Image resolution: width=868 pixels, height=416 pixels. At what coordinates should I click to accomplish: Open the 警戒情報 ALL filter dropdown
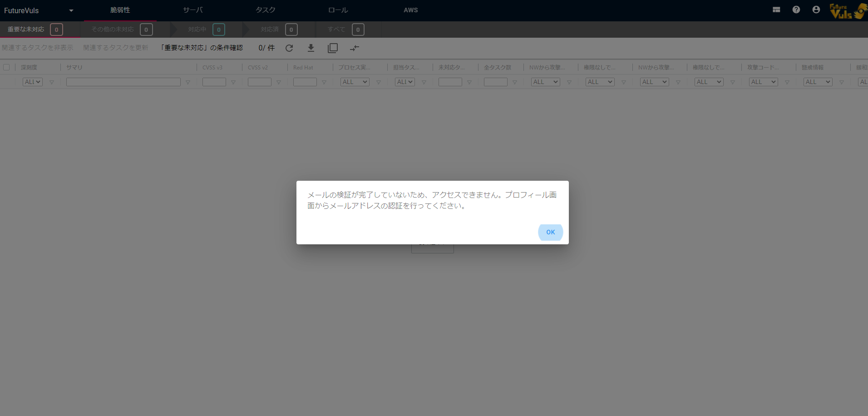click(x=818, y=82)
